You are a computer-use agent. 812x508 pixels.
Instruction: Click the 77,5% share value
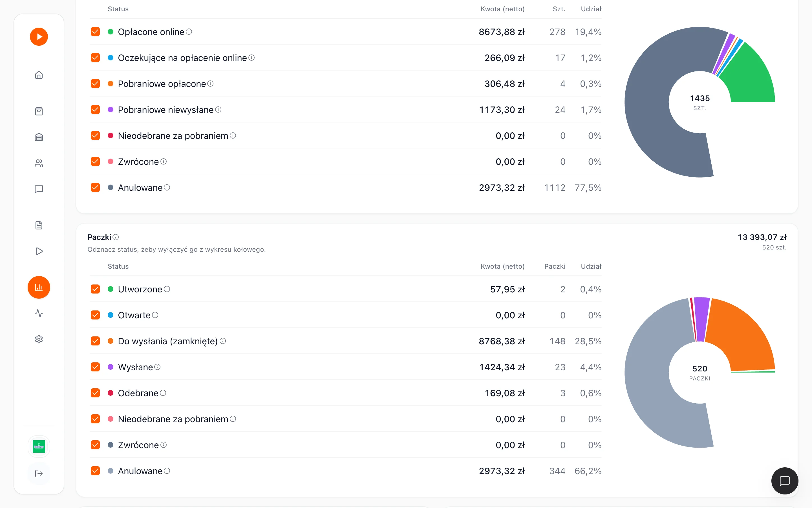coord(588,188)
